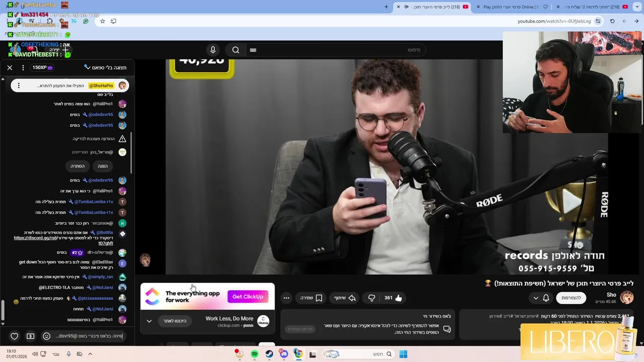Show hidden system tray icons

(x=90, y=354)
